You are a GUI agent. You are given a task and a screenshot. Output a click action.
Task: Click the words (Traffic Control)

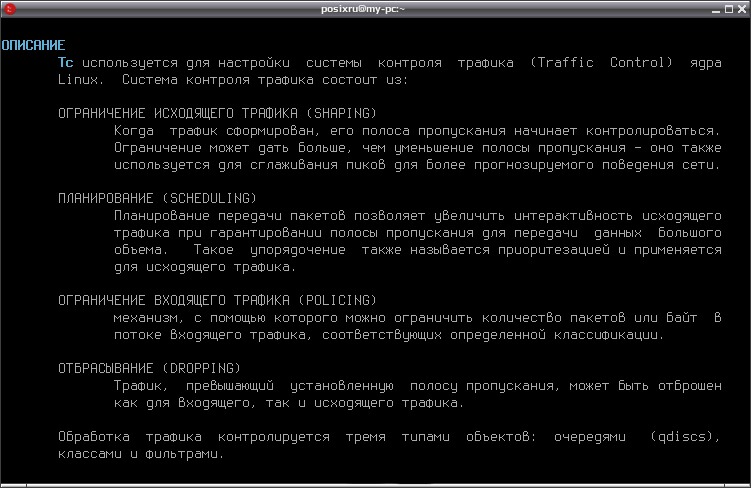(x=601, y=63)
